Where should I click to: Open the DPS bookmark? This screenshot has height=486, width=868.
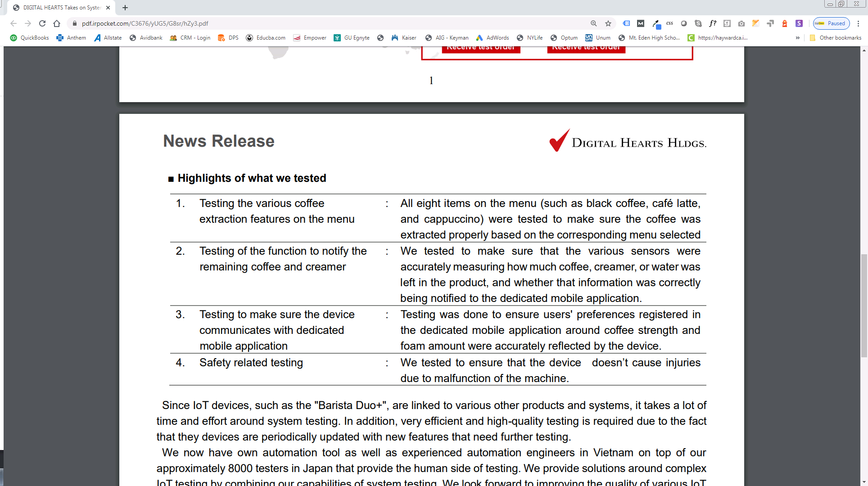coord(228,38)
